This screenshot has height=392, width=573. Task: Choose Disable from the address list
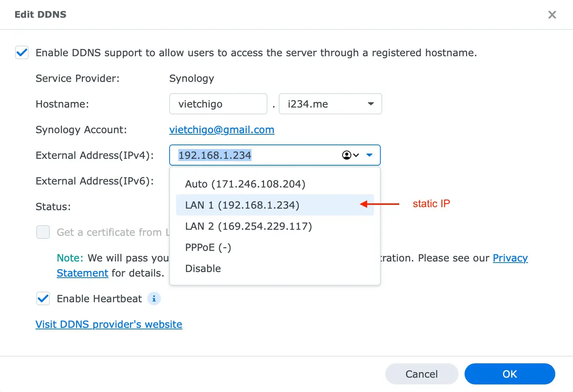203,269
